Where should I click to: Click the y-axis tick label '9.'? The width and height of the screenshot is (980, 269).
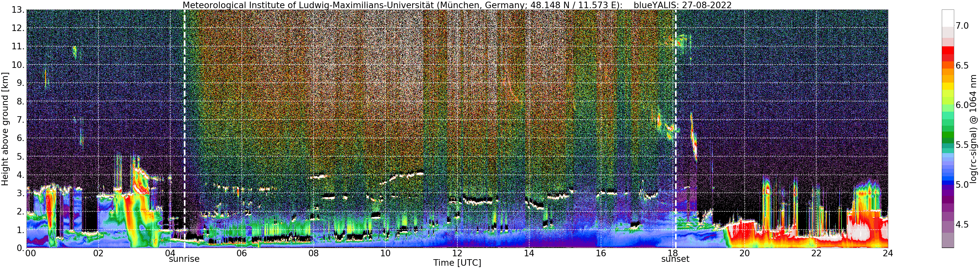(x=21, y=83)
